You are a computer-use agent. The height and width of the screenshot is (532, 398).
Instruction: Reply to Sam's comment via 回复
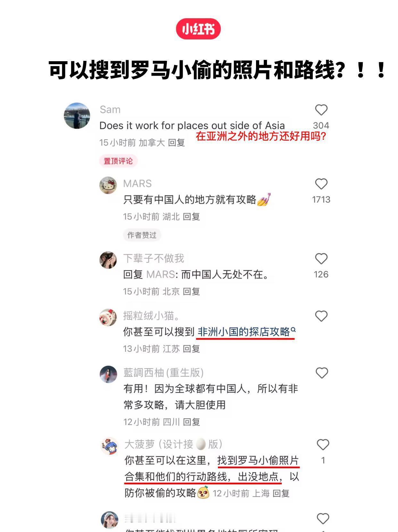(x=177, y=142)
